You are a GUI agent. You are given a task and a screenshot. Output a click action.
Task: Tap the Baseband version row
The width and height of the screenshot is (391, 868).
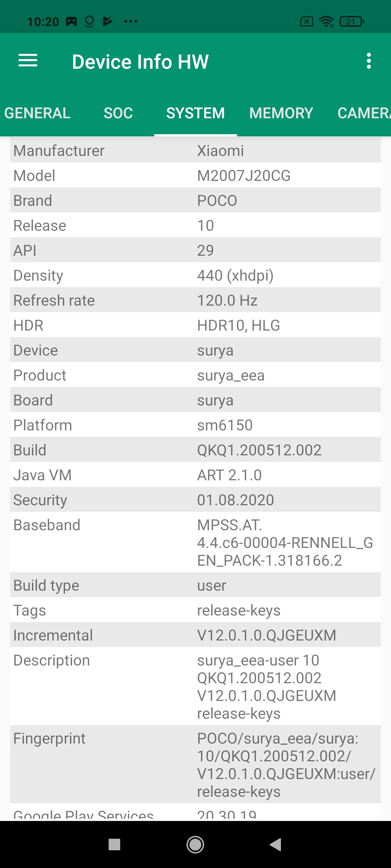195,542
